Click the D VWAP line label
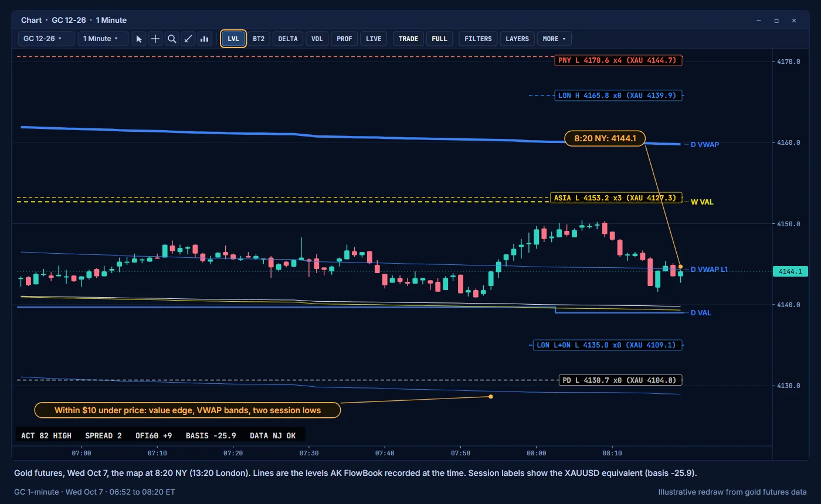Screen dimensions: 821x504 704,144
